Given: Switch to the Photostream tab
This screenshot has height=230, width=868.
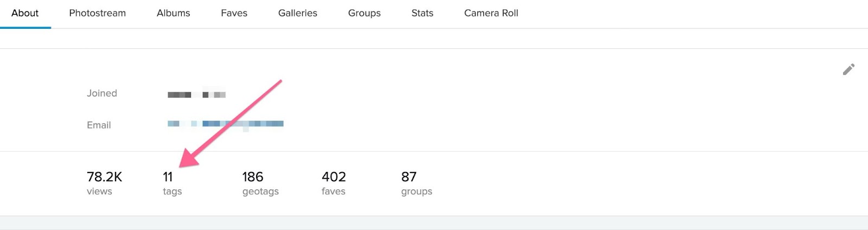Looking at the screenshot, I should tap(98, 13).
